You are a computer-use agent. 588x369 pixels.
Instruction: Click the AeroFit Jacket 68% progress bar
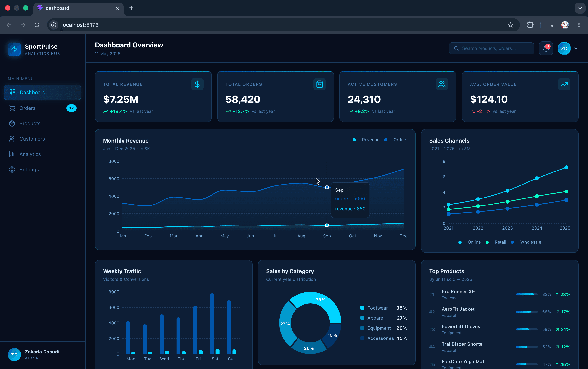pos(527,312)
